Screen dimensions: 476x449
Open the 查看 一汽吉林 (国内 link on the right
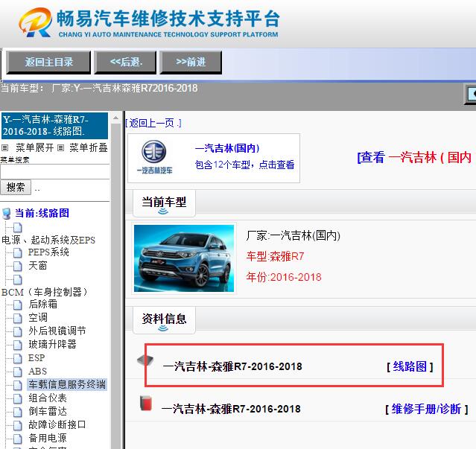(x=415, y=157)
